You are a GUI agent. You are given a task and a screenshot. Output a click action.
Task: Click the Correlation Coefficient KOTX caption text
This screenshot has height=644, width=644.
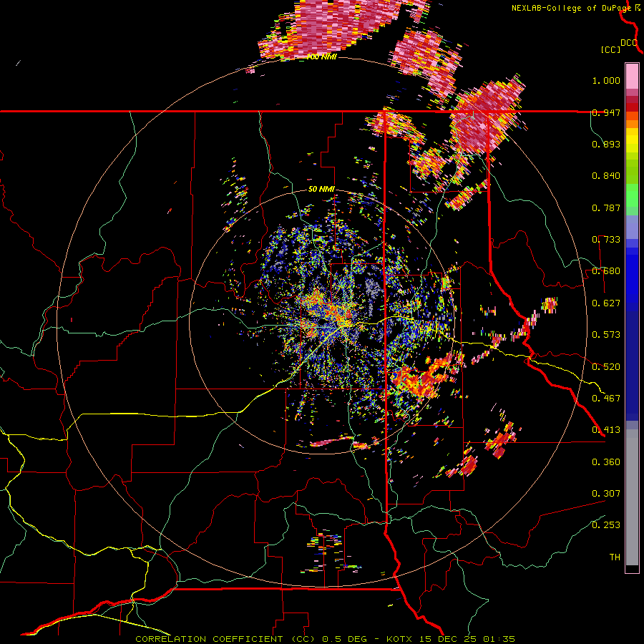325,639
